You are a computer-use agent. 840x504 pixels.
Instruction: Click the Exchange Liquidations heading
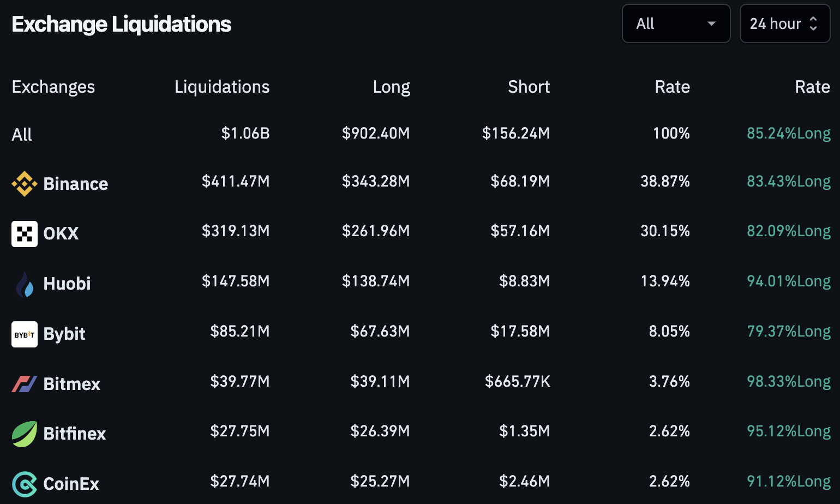[122, 24]
